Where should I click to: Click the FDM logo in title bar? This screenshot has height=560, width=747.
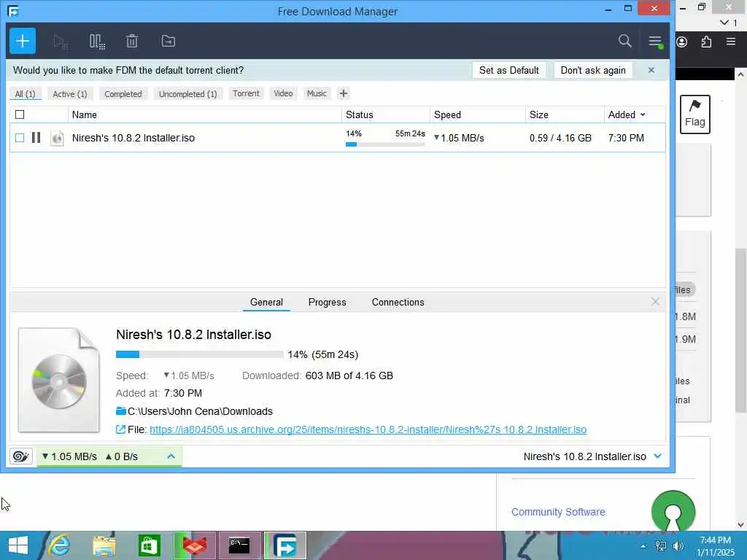click(13, 11)
